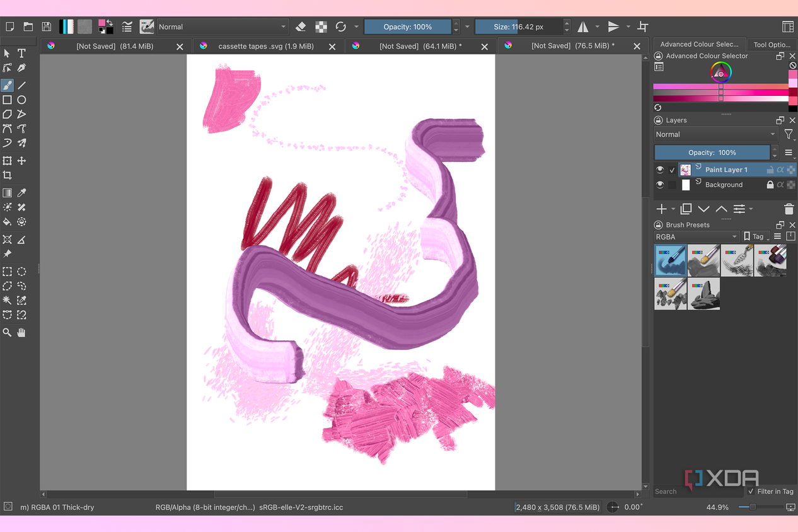The image size is (798, 532).
Task: Select the Freehand Brush tool
Action: click(8, 85)
